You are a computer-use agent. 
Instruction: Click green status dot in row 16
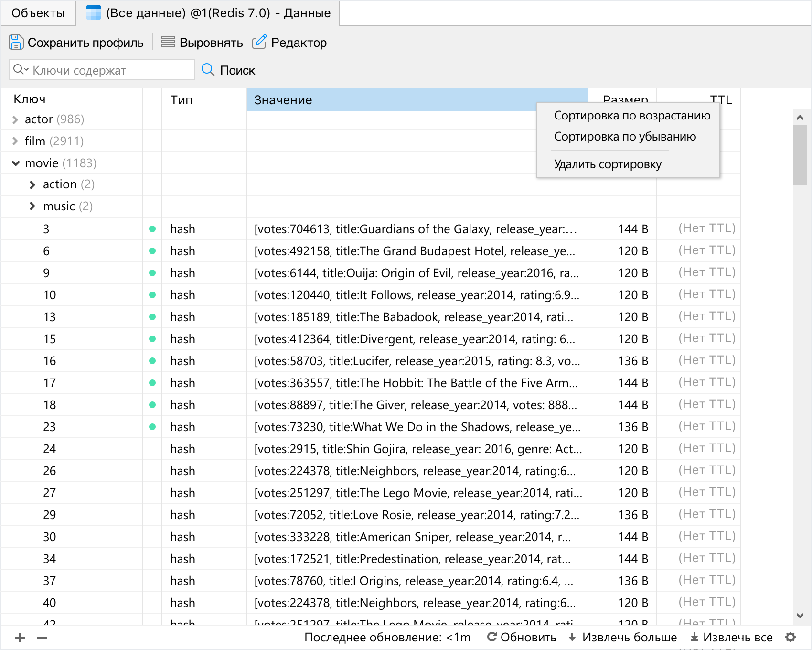(152, 361)
